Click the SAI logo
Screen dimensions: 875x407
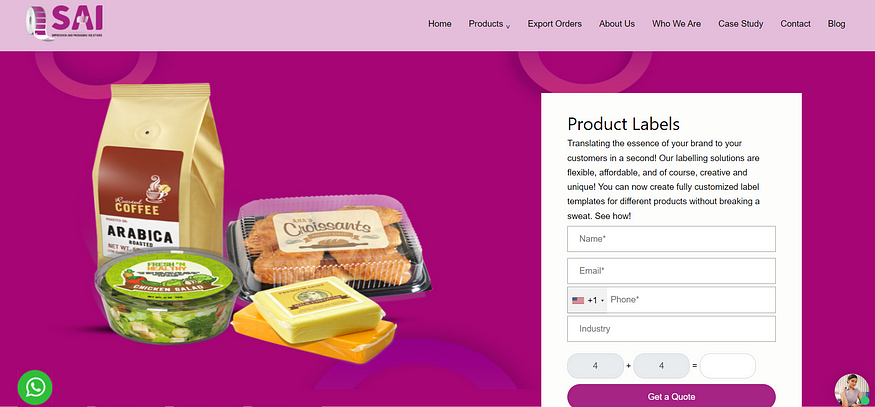click(x=64, y=23)
